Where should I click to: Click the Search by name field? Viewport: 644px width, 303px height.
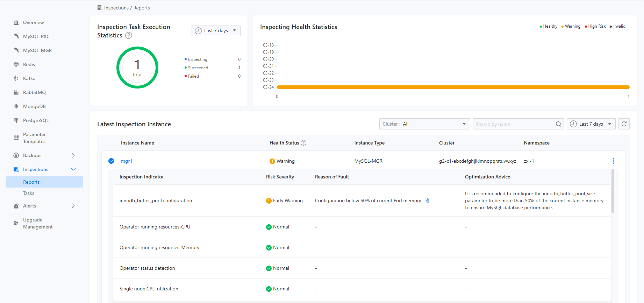tap(513, 124)
